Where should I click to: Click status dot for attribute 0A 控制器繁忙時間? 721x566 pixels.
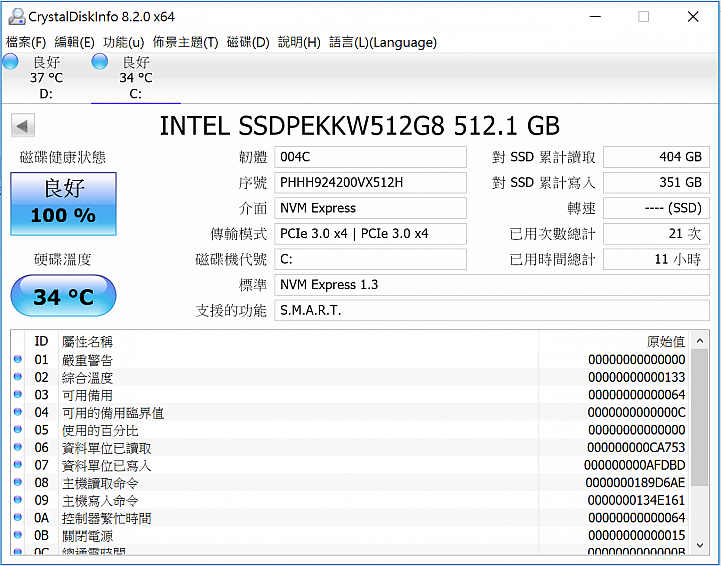pyautogui.click(x=18, y=517)
